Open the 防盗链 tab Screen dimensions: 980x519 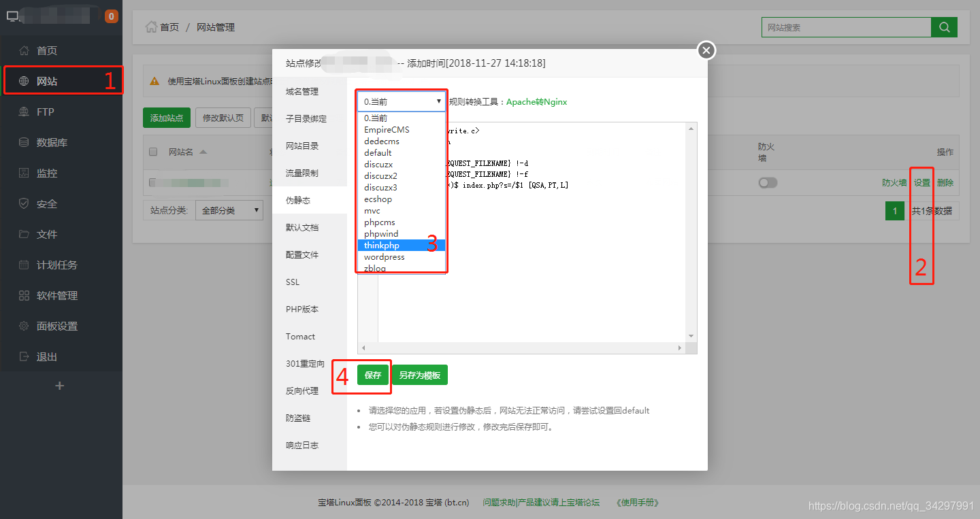(x=310, y=418)
